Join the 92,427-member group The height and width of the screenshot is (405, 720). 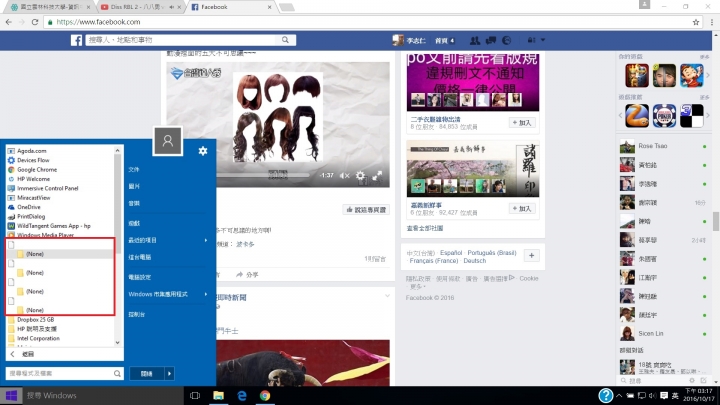pos(522,208)
